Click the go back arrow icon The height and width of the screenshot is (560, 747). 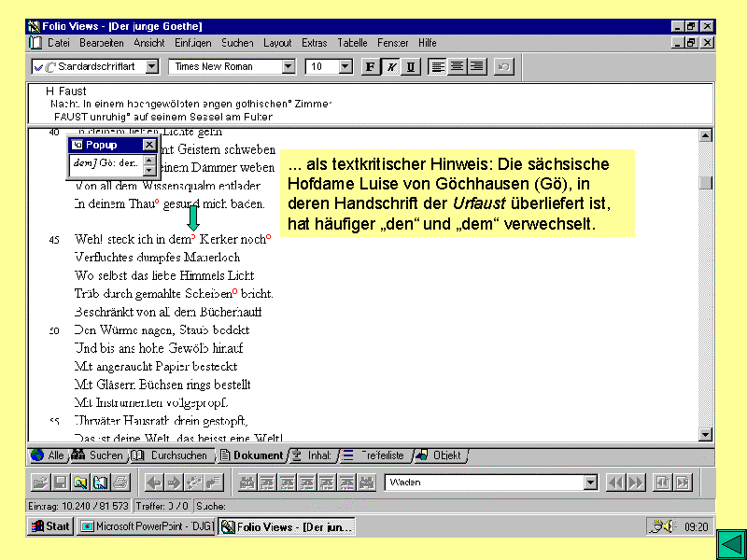pos(154,483)
